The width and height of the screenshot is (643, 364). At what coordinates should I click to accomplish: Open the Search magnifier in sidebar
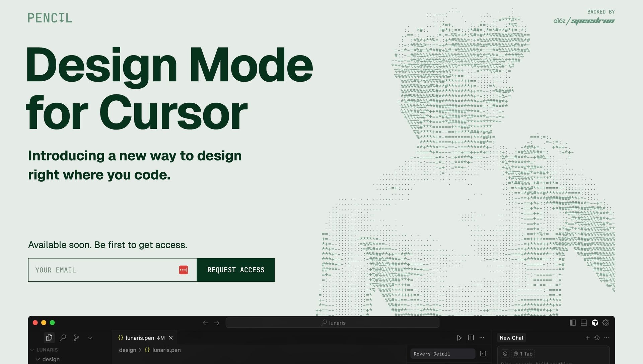tap(63, 338)
